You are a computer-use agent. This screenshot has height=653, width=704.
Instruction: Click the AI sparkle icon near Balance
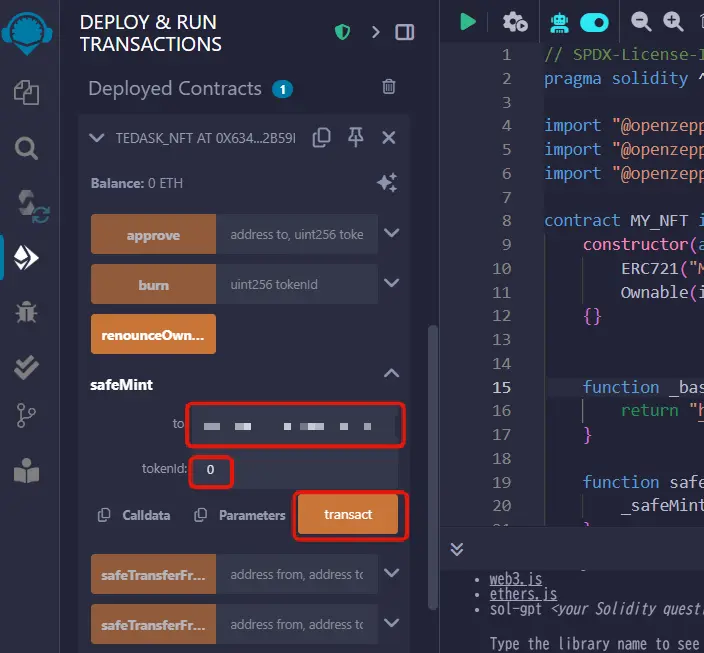[x=387, y=182]
